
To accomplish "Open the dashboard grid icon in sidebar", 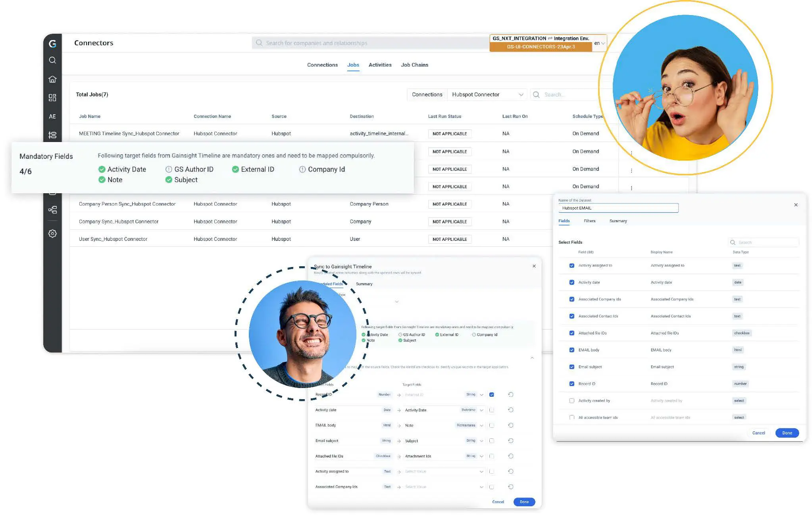I will (52, 98).
